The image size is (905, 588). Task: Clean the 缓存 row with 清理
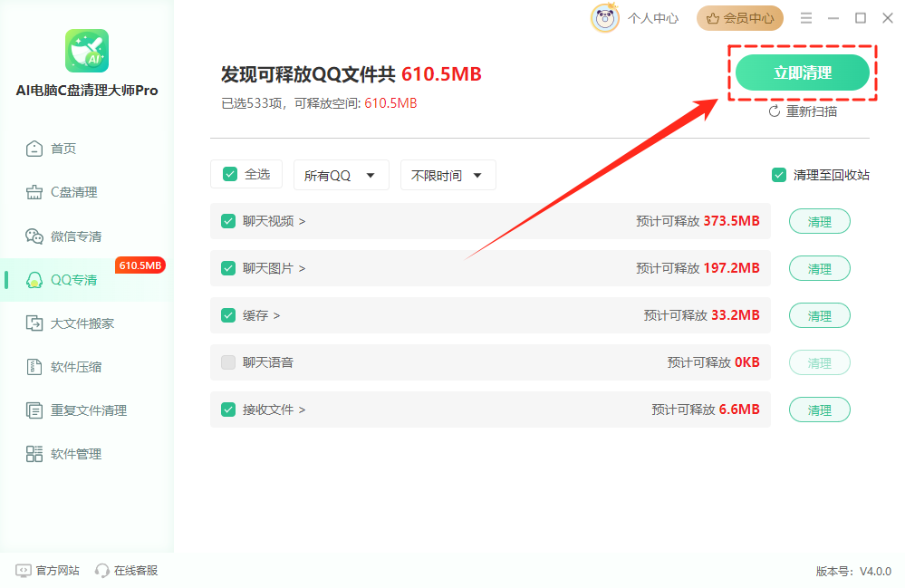pyautogui.click(x=820, y=315)
